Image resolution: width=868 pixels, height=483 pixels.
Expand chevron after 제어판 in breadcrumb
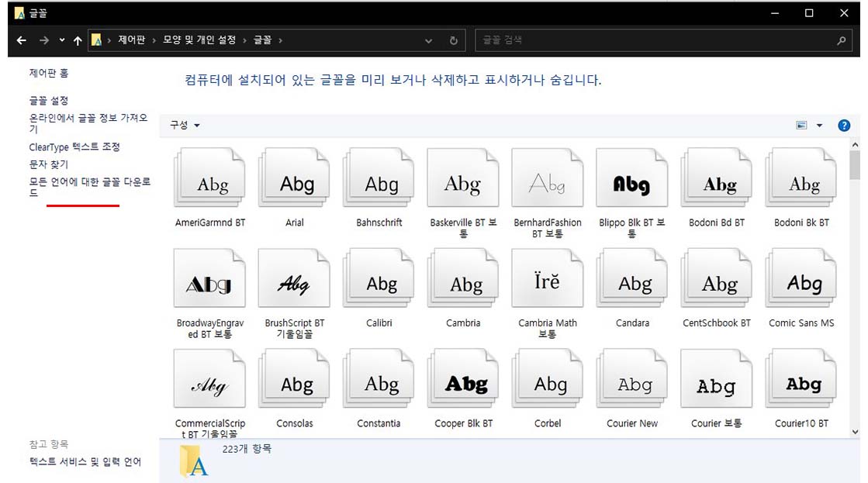[x=154, y=40]
